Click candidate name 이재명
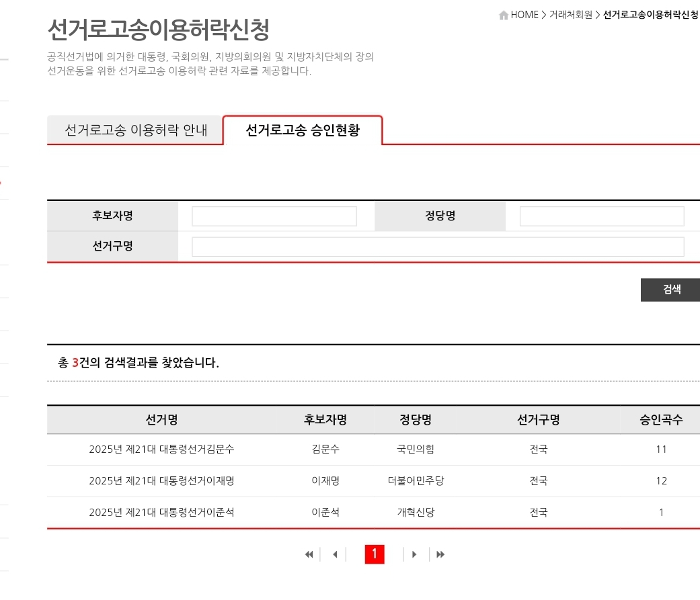 pyautogui.click(x=325, y=481)
